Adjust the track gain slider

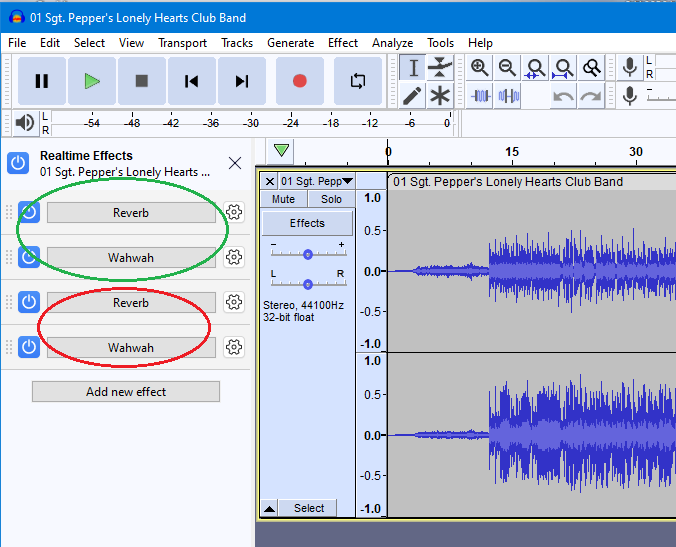(x=308, y=254)
